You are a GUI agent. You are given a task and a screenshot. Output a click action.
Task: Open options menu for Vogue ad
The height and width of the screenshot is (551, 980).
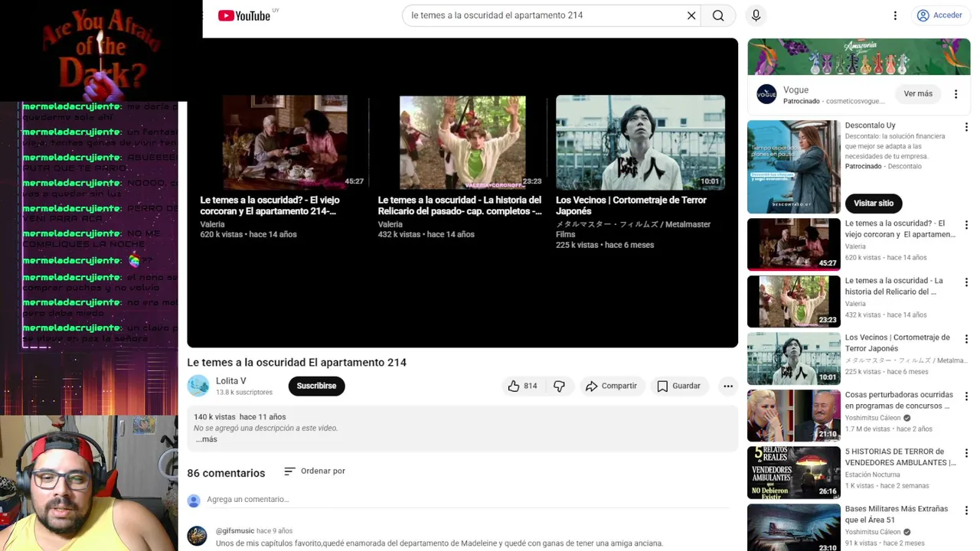pos(955,94)
